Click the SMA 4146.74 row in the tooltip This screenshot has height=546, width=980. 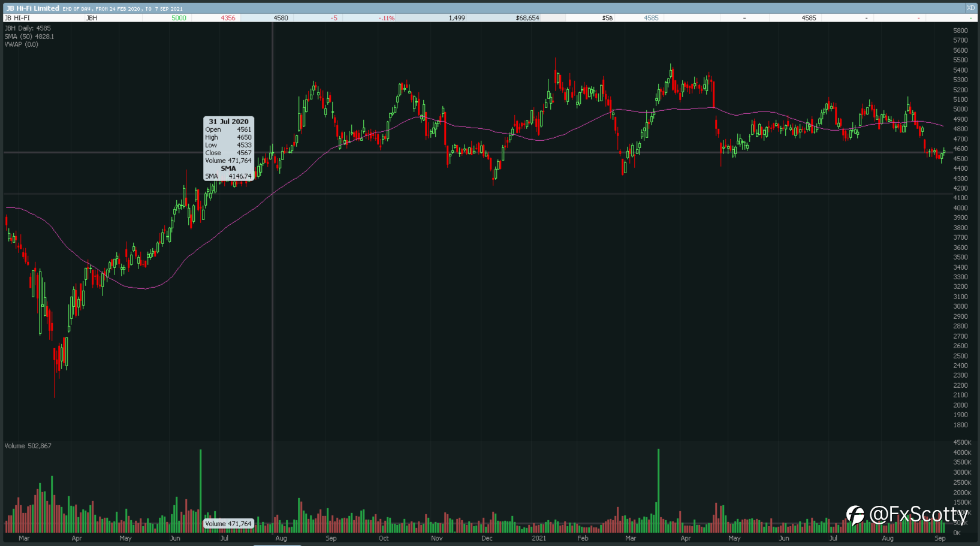pos(228,176)
